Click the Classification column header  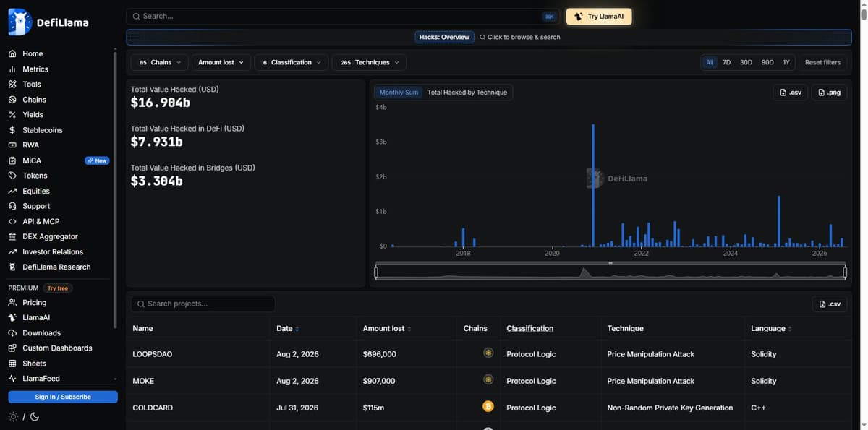[x=529, y=328]
